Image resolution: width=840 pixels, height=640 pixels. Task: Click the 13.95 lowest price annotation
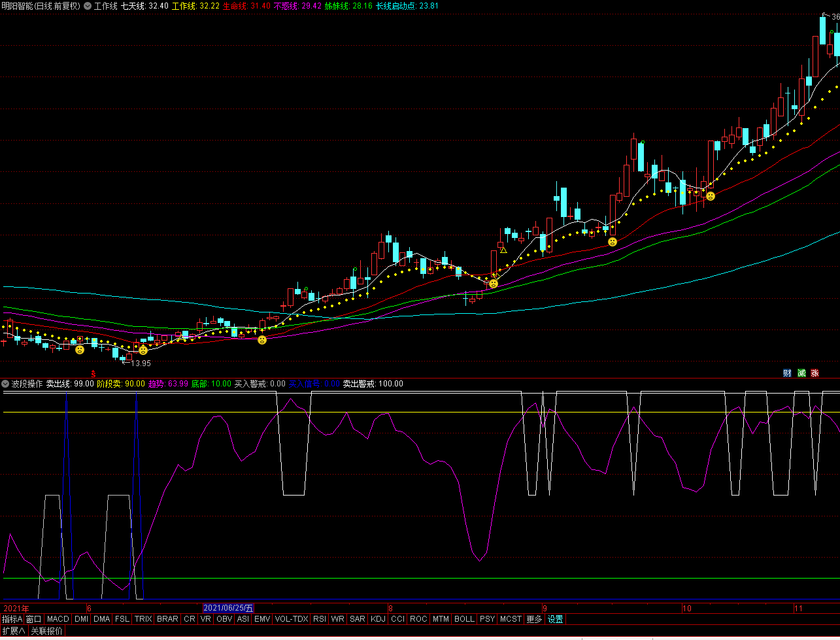[141, 363]
